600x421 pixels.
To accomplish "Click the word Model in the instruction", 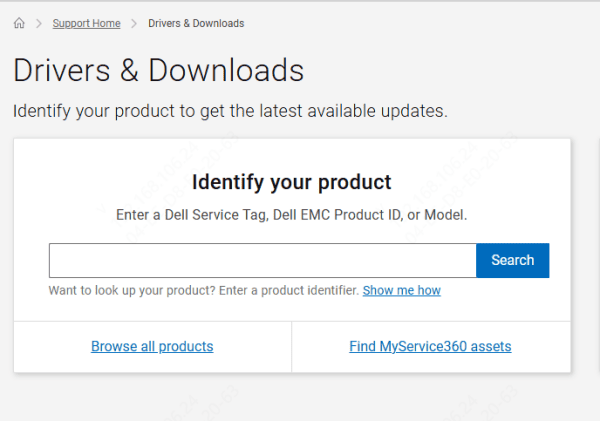I will pos(444,215).
